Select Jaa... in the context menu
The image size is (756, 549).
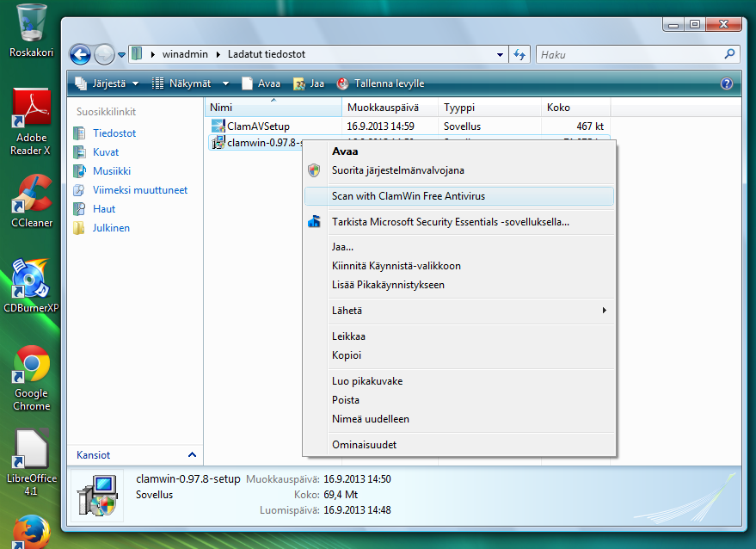[459, 247]
